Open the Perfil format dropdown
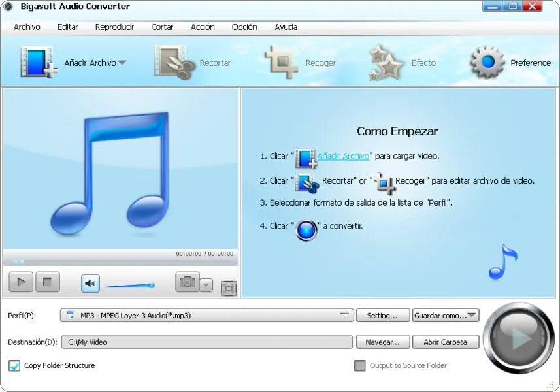This screenshot has width=560, height=392. (x=206, y=316)
